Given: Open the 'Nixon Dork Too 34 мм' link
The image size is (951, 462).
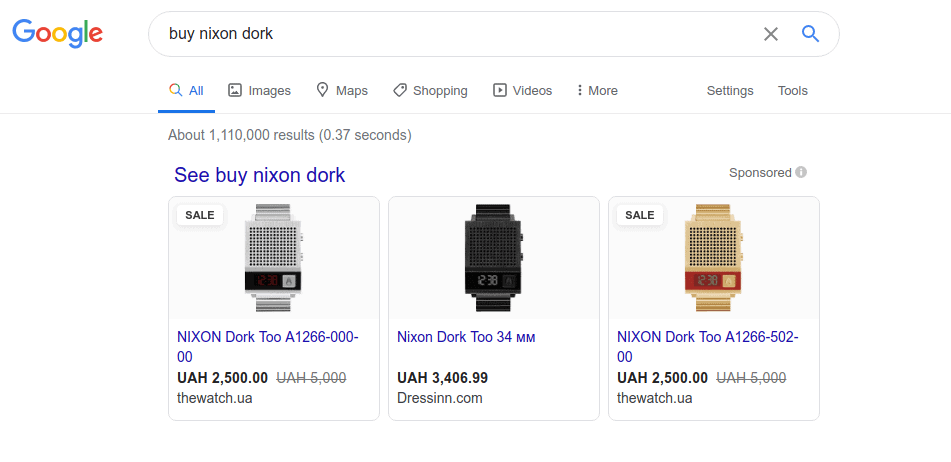Looking at the screenshot, I should [466, 337].
